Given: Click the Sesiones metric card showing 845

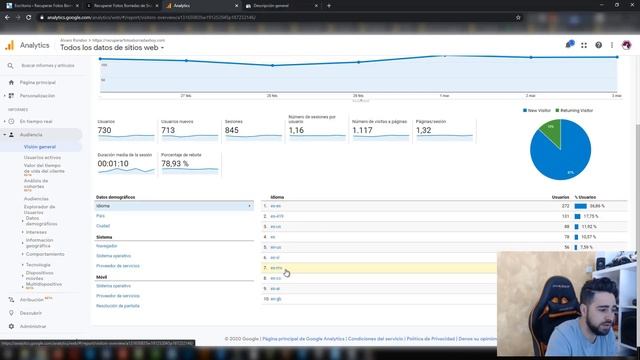Looking at the screenshot, I should (253, 131).
